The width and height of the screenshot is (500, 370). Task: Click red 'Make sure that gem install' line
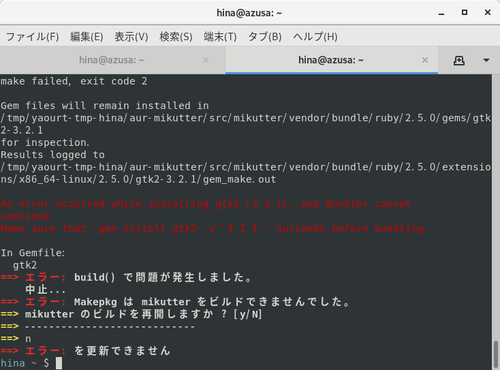[213, 228]
